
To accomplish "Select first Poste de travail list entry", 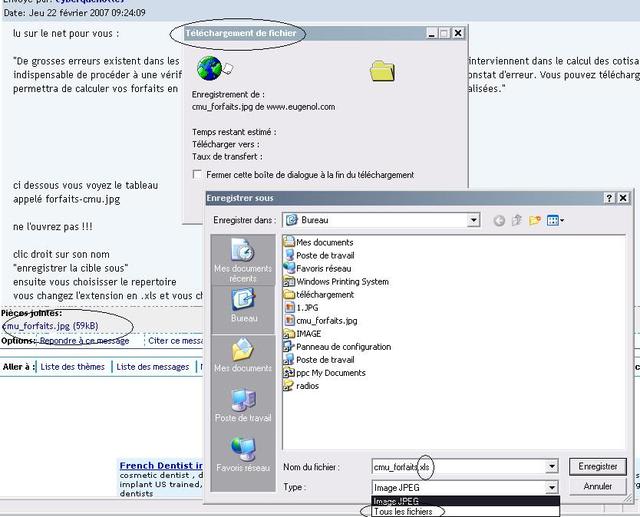I will (319, 255).
